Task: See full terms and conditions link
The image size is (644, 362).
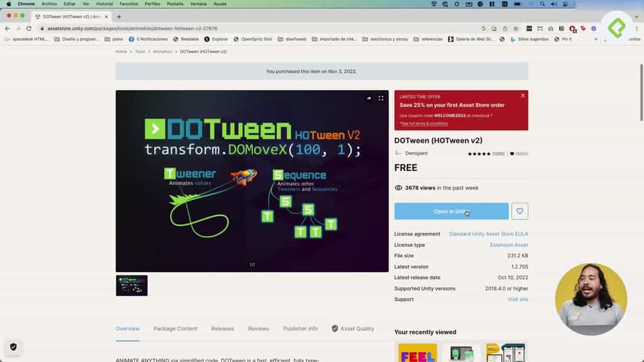Action: point(424,123)
